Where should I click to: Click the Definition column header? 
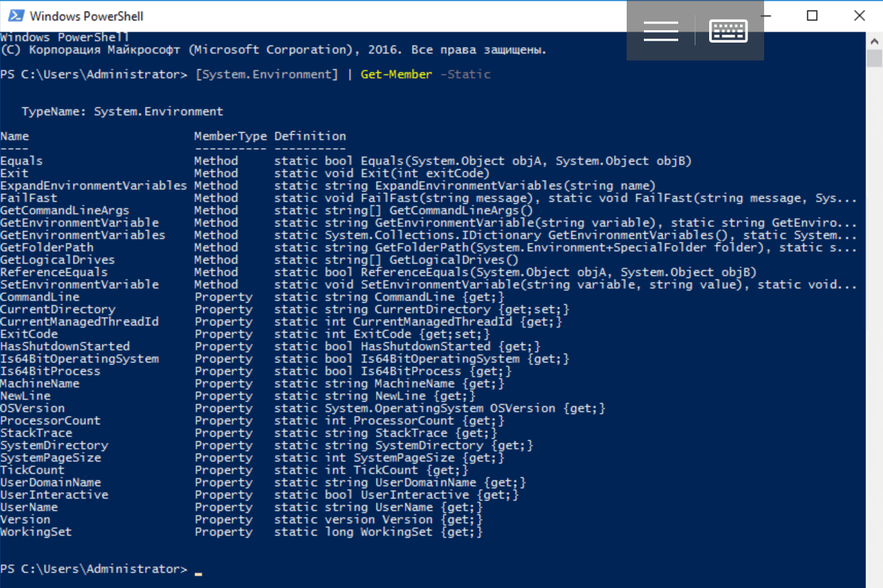pos(310,136)
